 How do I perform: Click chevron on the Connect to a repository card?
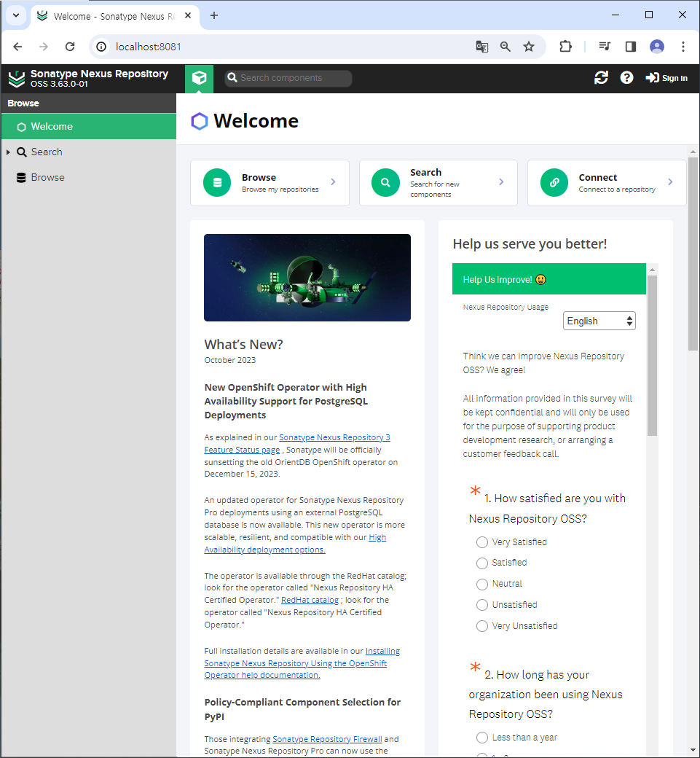(671, 181)
